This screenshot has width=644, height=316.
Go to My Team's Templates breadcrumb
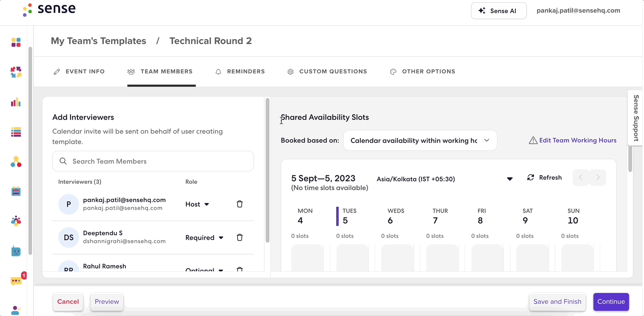tap(98, 41)
